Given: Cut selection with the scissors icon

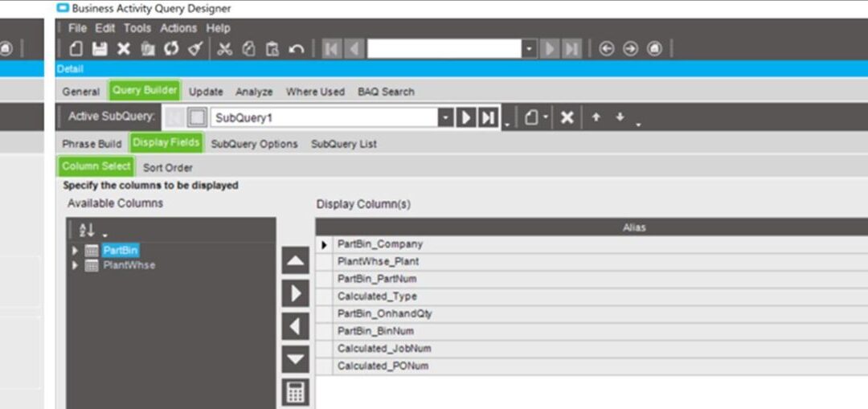Looking at the screenshot, I should pyautogui.click(x=225, y=49).
